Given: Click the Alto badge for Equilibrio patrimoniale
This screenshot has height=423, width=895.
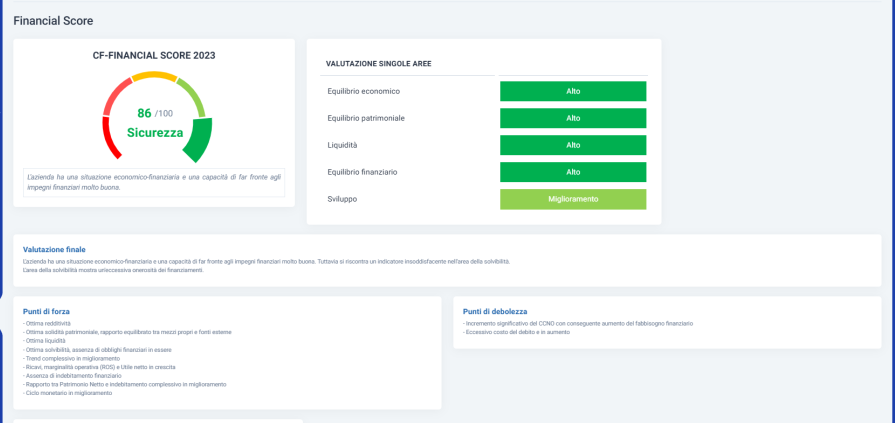Looking at the screenshot, I should click(x=573, y=118).
